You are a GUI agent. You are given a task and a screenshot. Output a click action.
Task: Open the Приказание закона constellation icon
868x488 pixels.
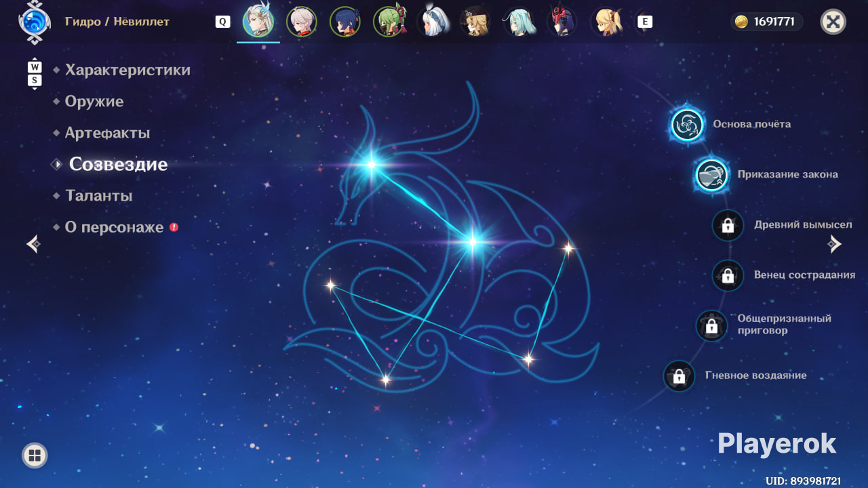coord(711,175)
